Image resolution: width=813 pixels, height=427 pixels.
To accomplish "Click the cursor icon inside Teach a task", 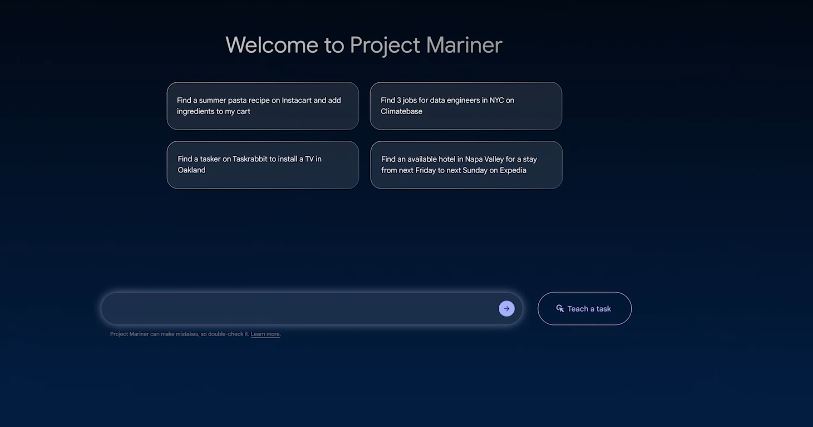I will pos(560,309).
